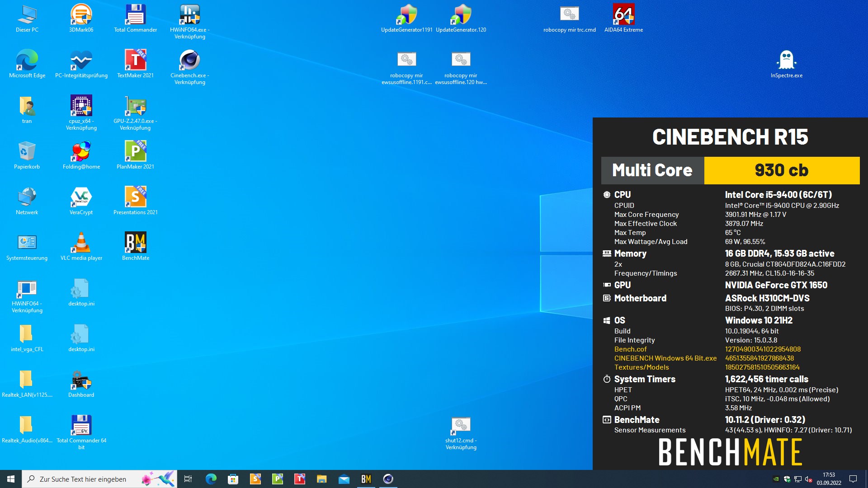Screen dimensions: 868x488
Task: Select the Folding@home desktop icon
Action: point(81,155)
